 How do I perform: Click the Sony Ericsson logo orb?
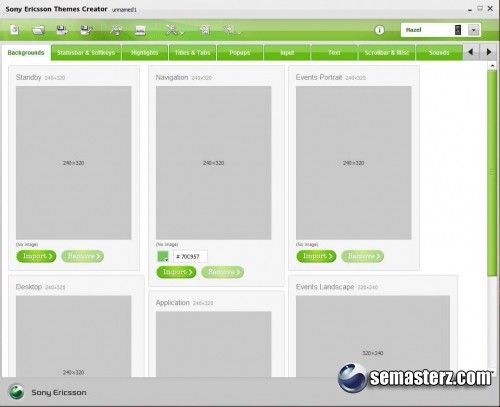[x=16, y=392]
